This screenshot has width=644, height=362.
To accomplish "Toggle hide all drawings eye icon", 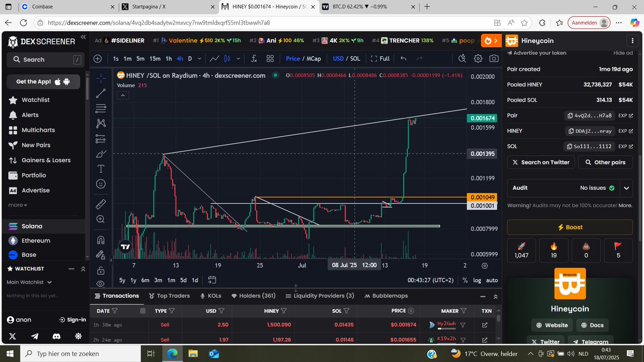I will (x=101, y=283).
